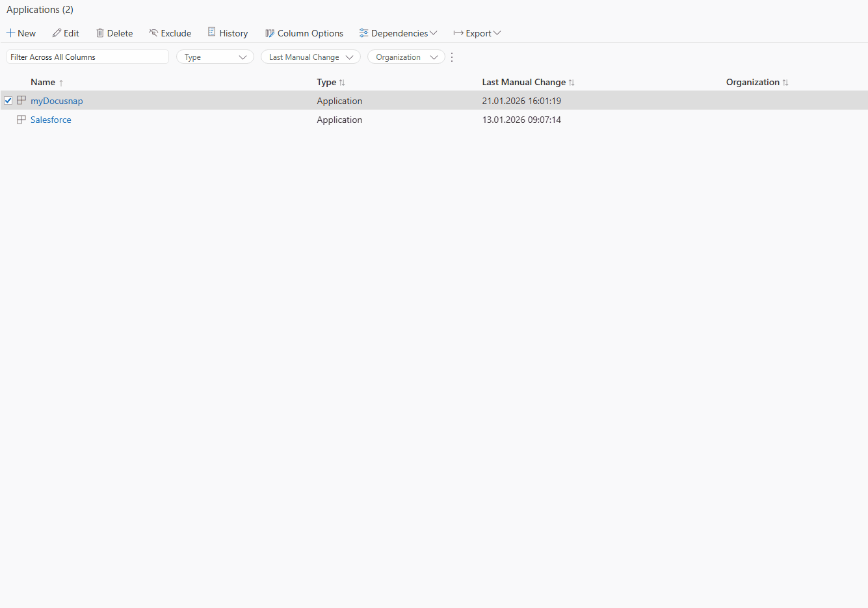868x608 pixels.
Task: Check the checkbox for the Salesforce row
Action: coord(8,119)
